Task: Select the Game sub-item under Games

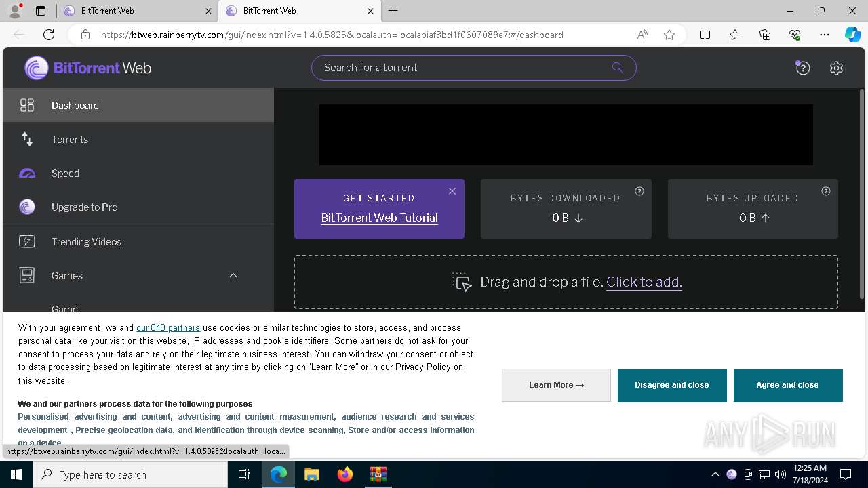Action: click(65, 308)
